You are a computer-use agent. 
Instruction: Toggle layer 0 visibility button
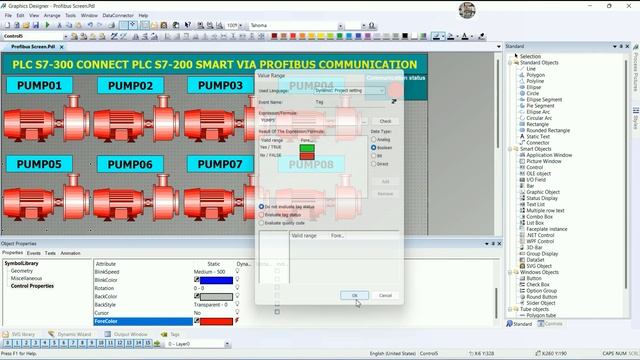coord(8,344)
